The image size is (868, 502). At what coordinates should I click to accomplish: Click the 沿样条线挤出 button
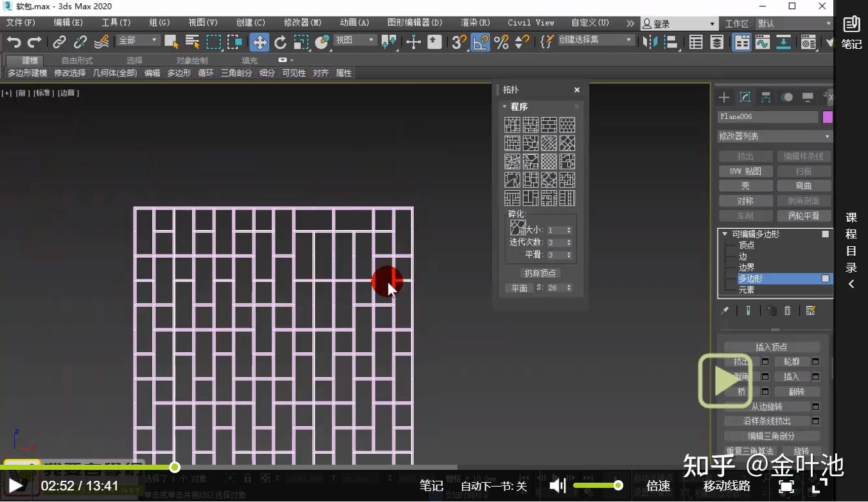click(x=767, y=421)
